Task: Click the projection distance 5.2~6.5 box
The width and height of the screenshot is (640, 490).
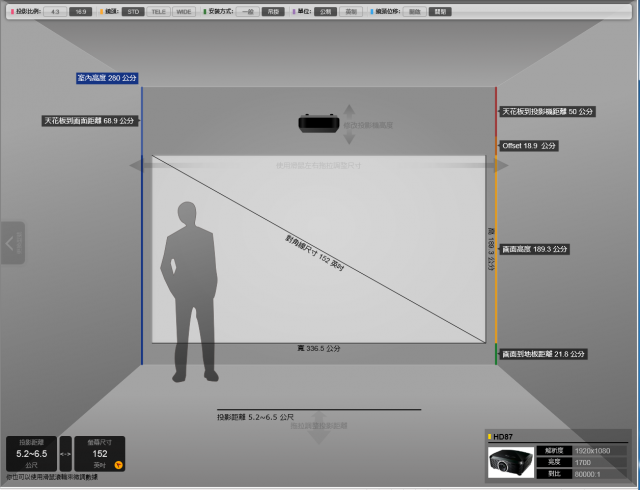Action: [31, 454]
